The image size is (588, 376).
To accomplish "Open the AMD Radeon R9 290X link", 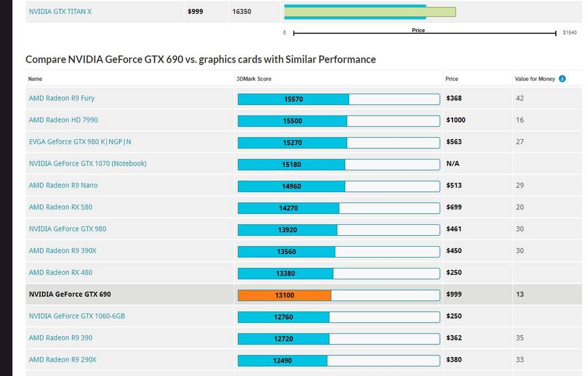I will pos(63,359).
